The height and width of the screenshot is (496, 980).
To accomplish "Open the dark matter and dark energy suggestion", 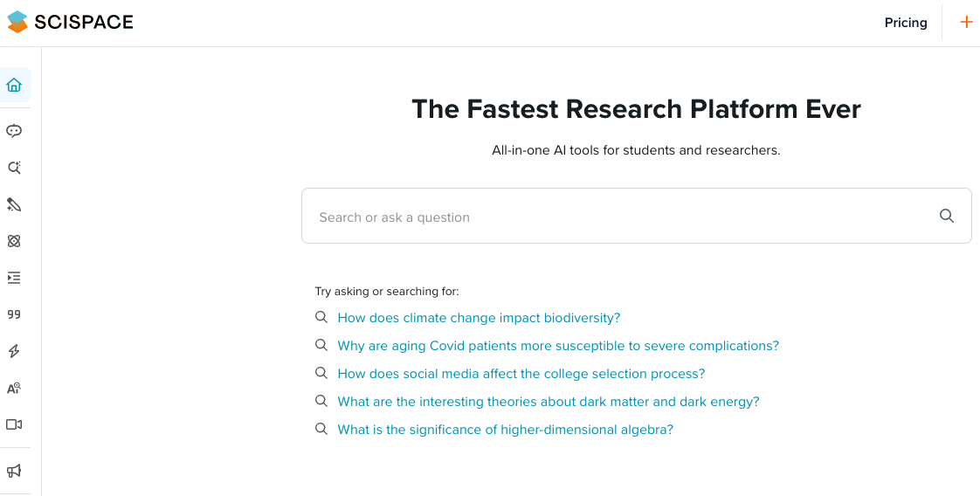I will click(549, 402).
